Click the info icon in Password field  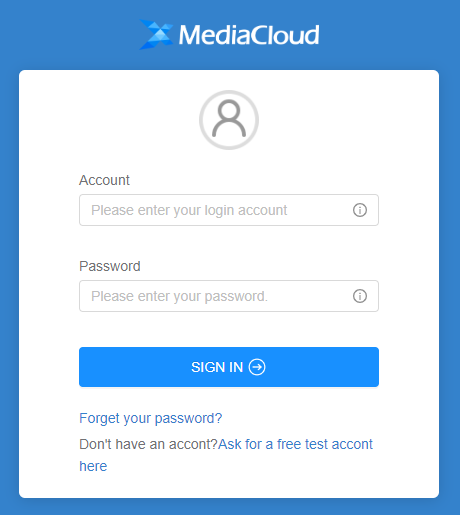360,296
